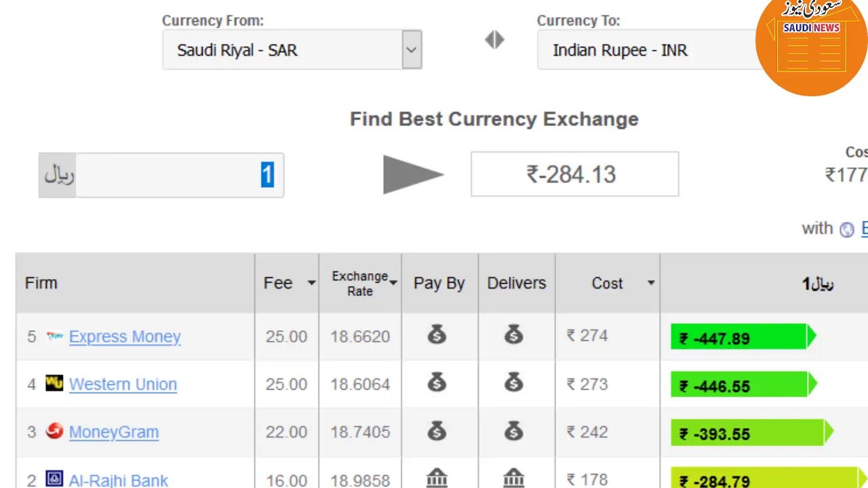
Task: Click Express Money's Delivers cash bag icon
Action: (513, 334)
